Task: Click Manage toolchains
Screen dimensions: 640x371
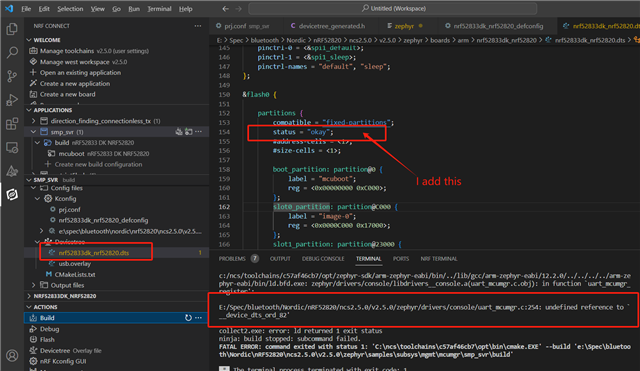Action: click(x=67, y=51)
